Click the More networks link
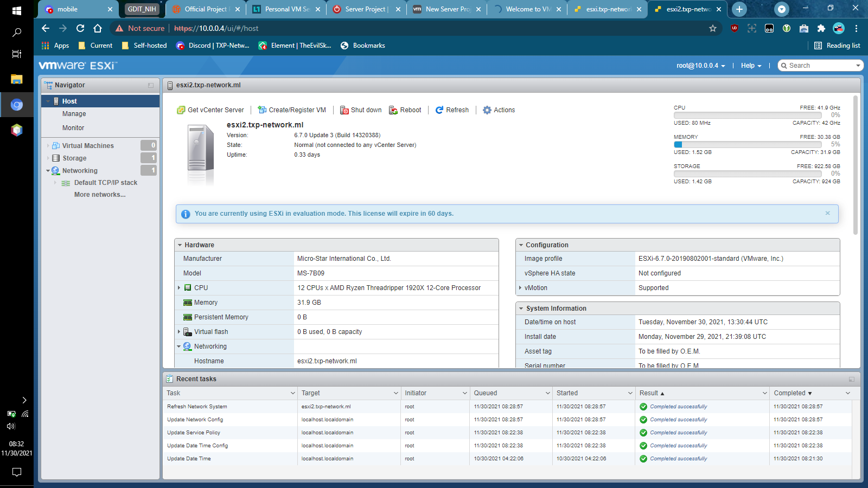Image resolution: width=868 pixels, height=488 pixels. (100, 194)
